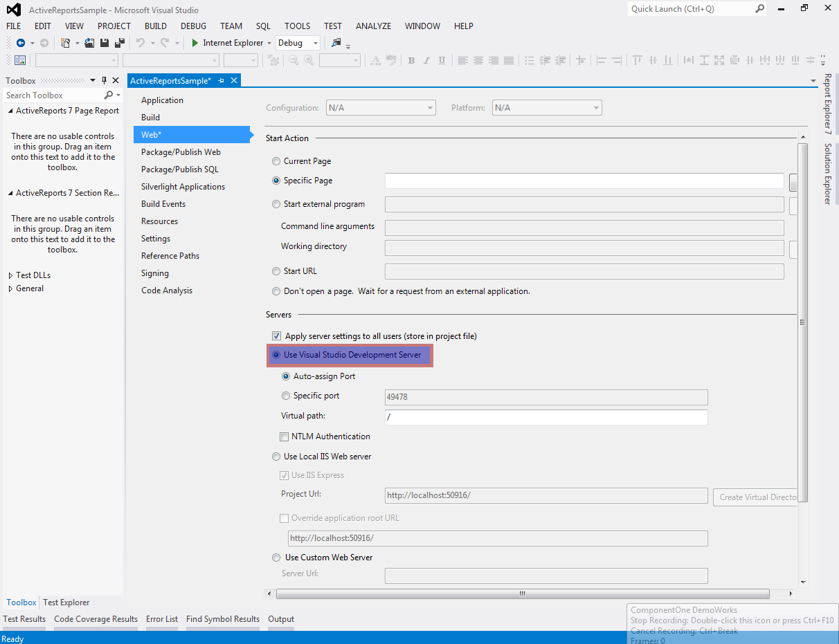This screenshot has width=839, height=644.
Task: Open the document tab list dropdown arrow
Action: tap(813, 81)
